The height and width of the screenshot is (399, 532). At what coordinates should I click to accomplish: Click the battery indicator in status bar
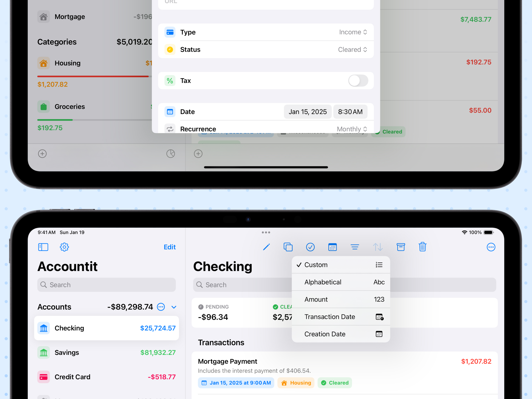pos(489,232)
